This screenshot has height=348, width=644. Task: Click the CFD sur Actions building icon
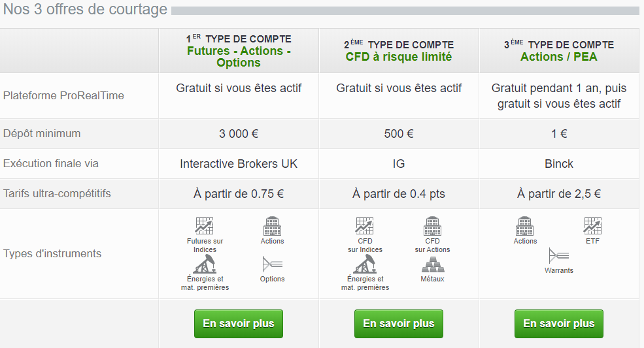click(x=432, y=226)
